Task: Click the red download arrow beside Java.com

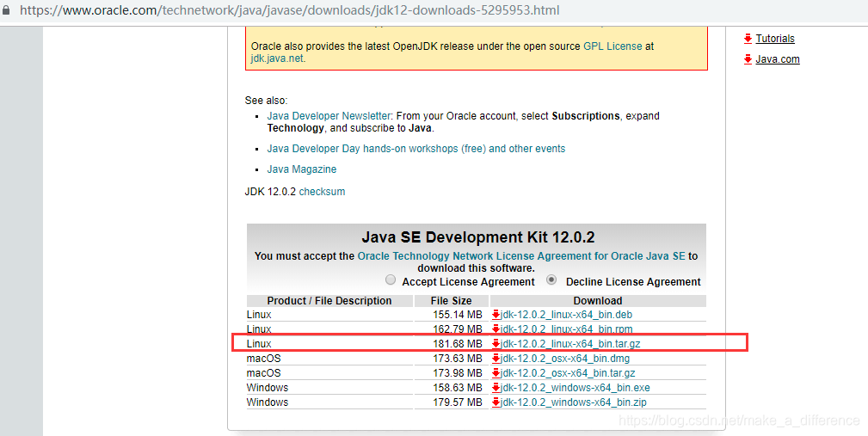Action: [748, 59]
